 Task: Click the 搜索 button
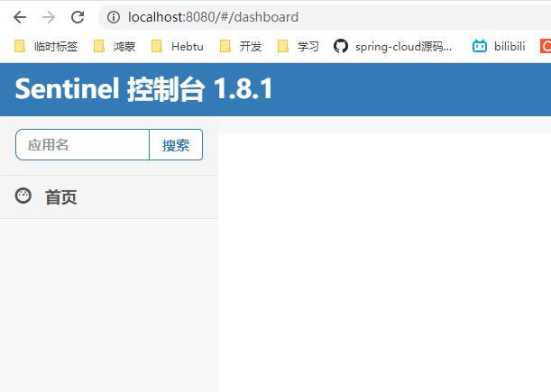[176, 145]
